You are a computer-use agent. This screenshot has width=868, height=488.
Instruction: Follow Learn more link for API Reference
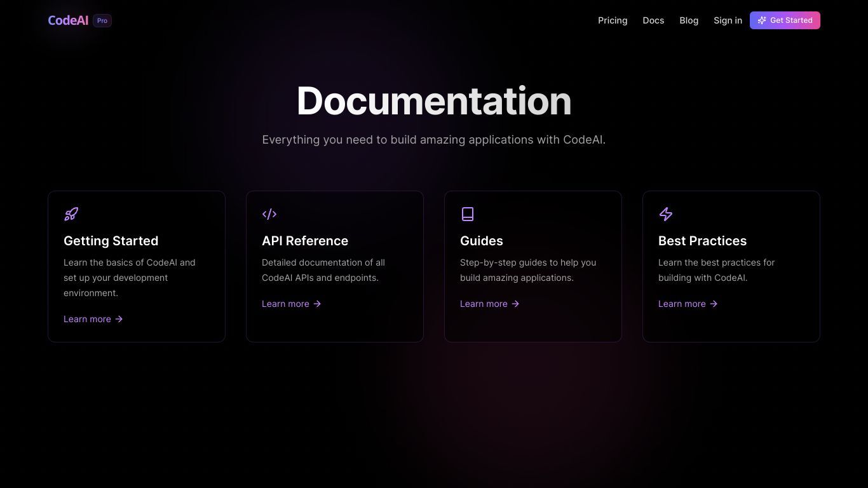285,304
